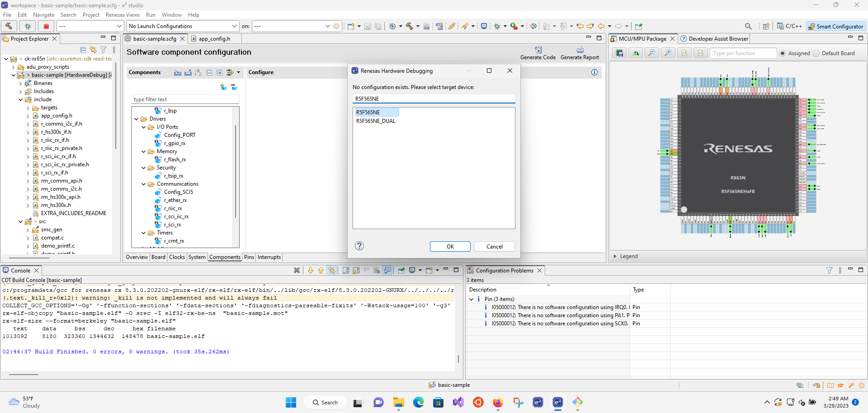This screenshot has height=413, width=868.
Task: Switch to Smart Configurator perspective
Action: coord(835,26)
